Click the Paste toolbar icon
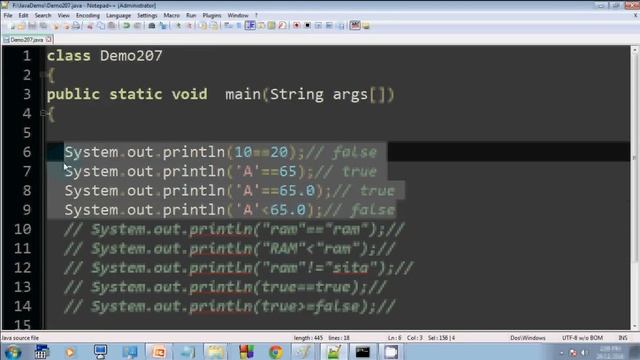 click(x=111, y=26)
